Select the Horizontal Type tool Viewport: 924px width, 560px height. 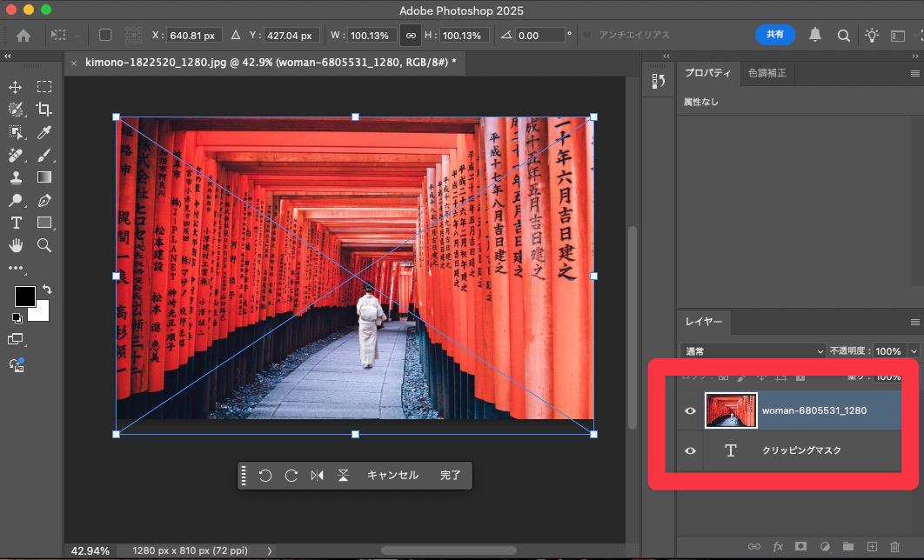tap(16, 223)
